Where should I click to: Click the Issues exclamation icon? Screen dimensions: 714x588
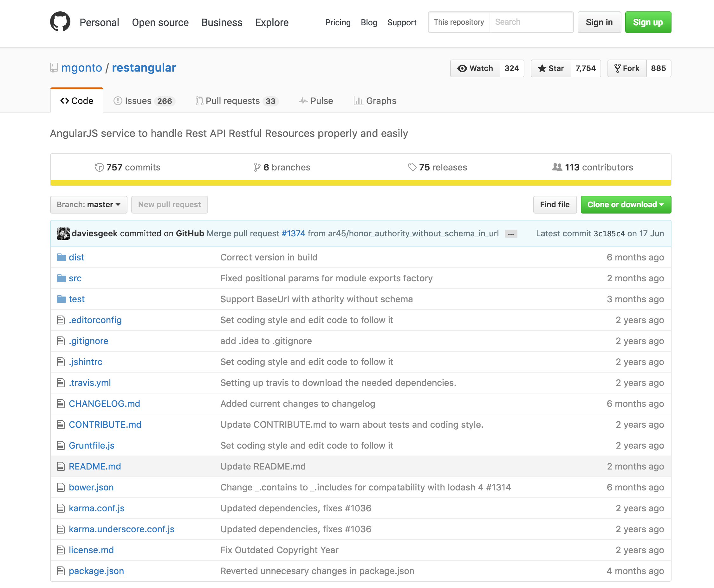[x=118, y=101]
